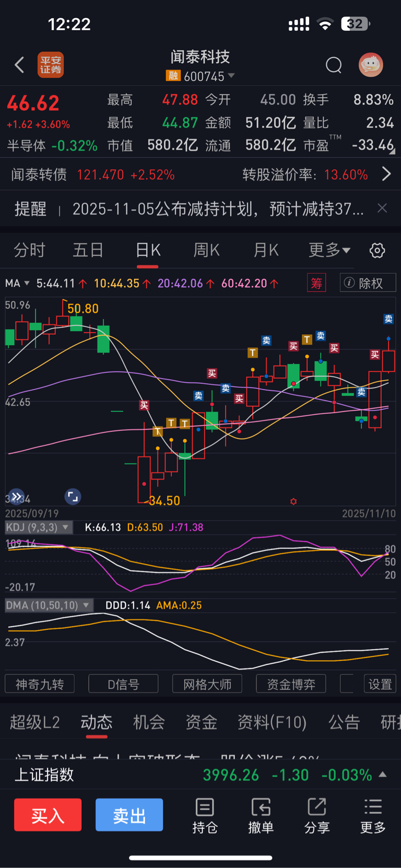Tap the double-arrow expand icon on chart
Screen dimensions: 401x868
point(17,497)
